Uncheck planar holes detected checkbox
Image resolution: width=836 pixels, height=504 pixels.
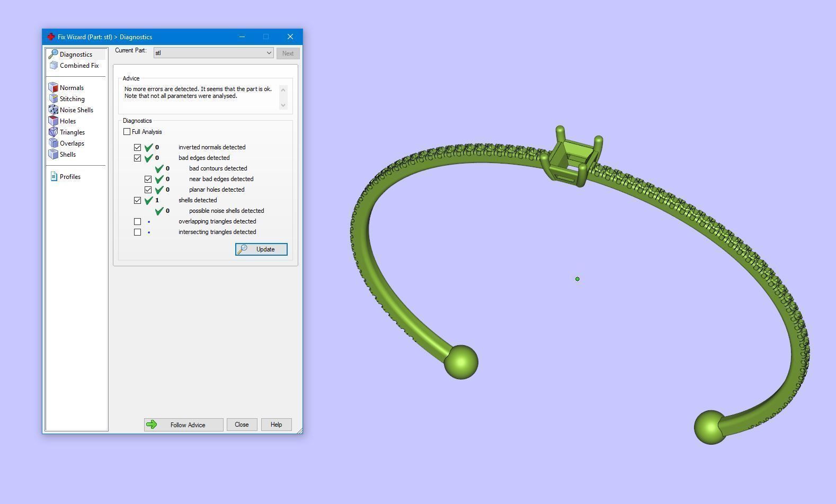pyautogui.click(x=148, y=190)
